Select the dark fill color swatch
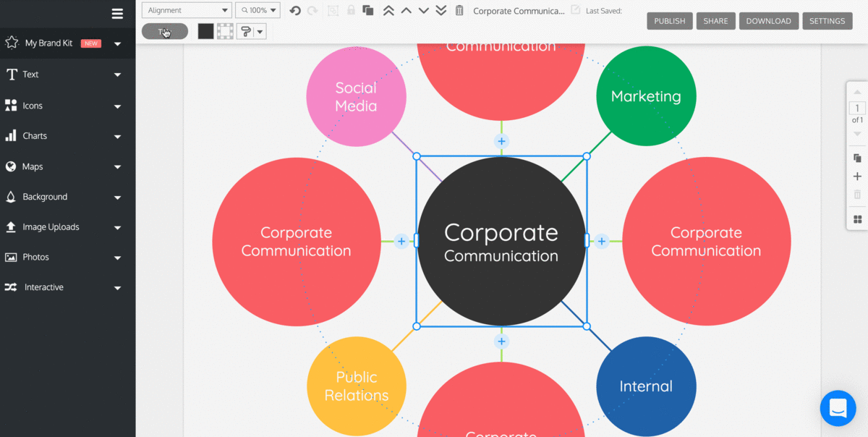868x437 pixels. [206, 31]
